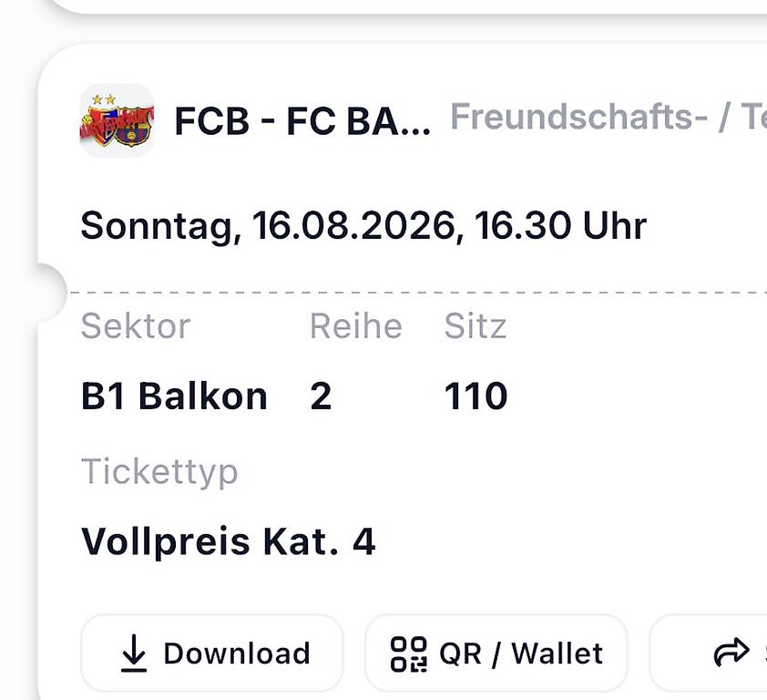Click the row number 2
The height and width of the screenshot is (700, 767).
(321, 396)
